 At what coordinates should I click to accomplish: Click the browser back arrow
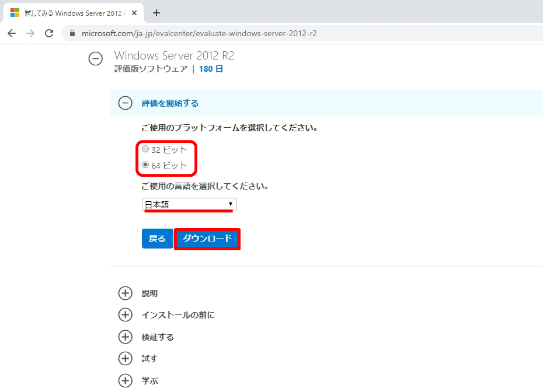point(12,33)
